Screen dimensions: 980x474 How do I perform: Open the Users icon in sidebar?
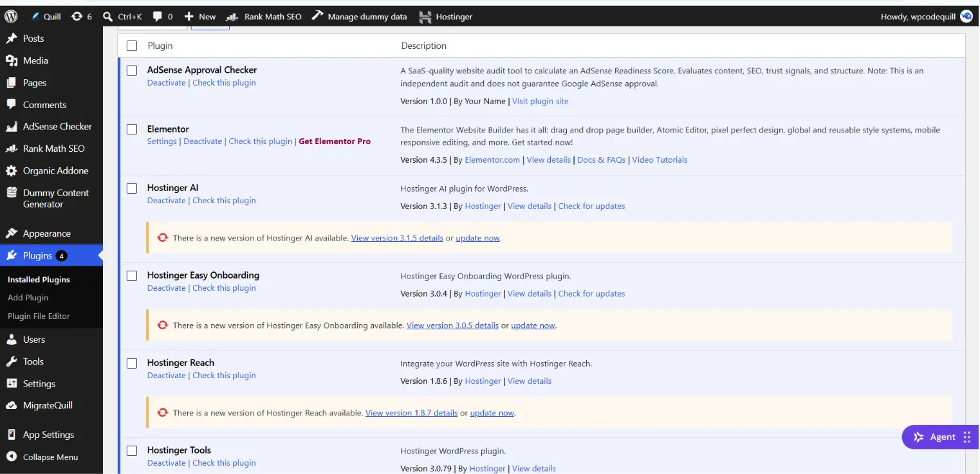pos(12,340)
